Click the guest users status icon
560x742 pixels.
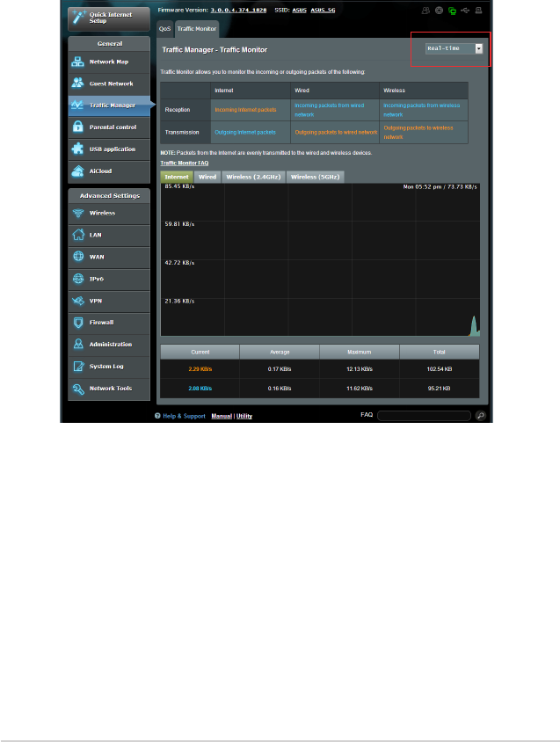(x=426, y=11)
